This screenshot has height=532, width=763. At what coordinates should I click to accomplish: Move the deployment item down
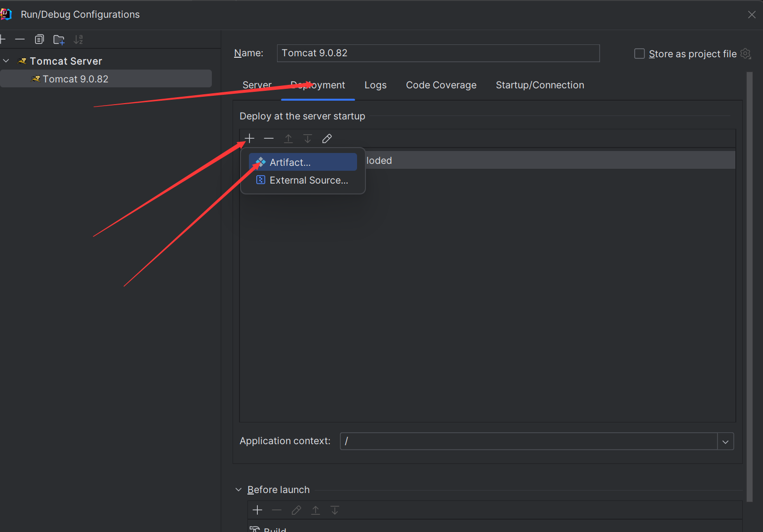[308, 139]
